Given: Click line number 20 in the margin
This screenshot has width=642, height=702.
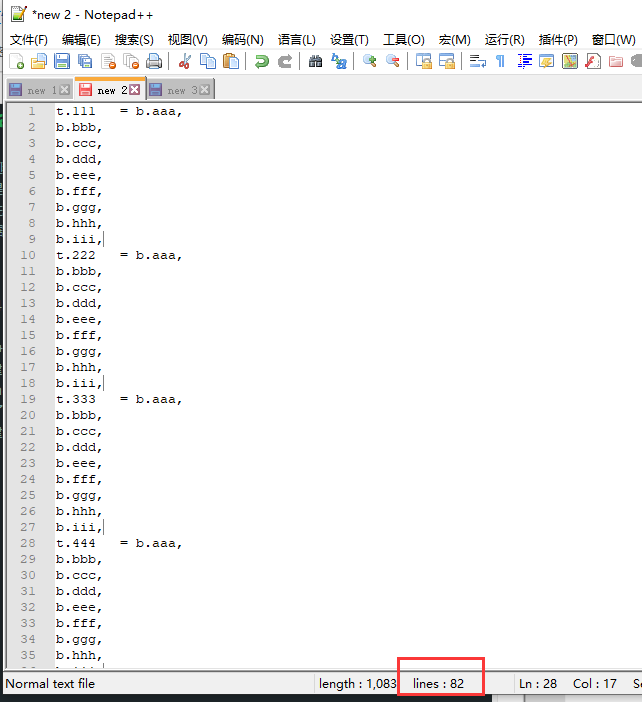Looking at the screenshot, I should point(28,415).
